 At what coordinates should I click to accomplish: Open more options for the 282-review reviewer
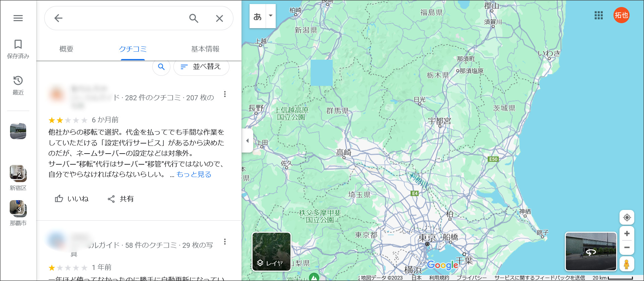click(x=225, y=94)
